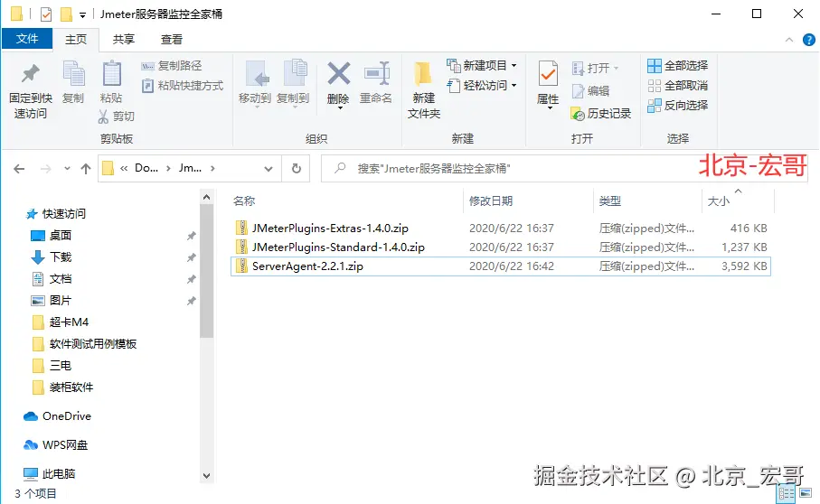This screenshot has width=820, height=504.
Task: Click the Refresh address bar button
Action: [x=296, y=168]
